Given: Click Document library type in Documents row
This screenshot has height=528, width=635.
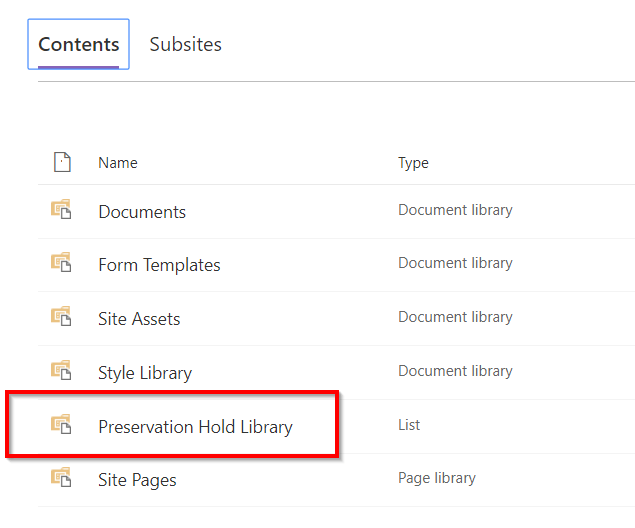Looking at the screenshot, I should pos(455,210).
